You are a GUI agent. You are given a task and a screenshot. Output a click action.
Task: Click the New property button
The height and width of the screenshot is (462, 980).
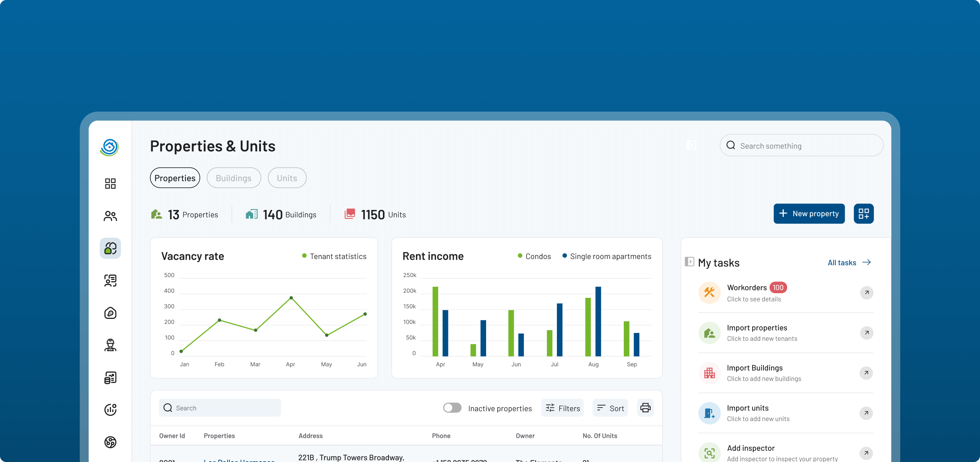tap(809, 213)
